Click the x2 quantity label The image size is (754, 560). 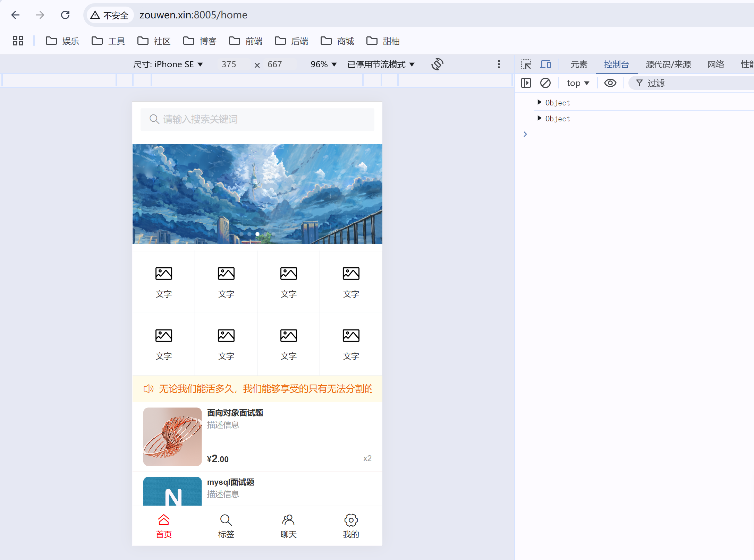pos(367,458)
